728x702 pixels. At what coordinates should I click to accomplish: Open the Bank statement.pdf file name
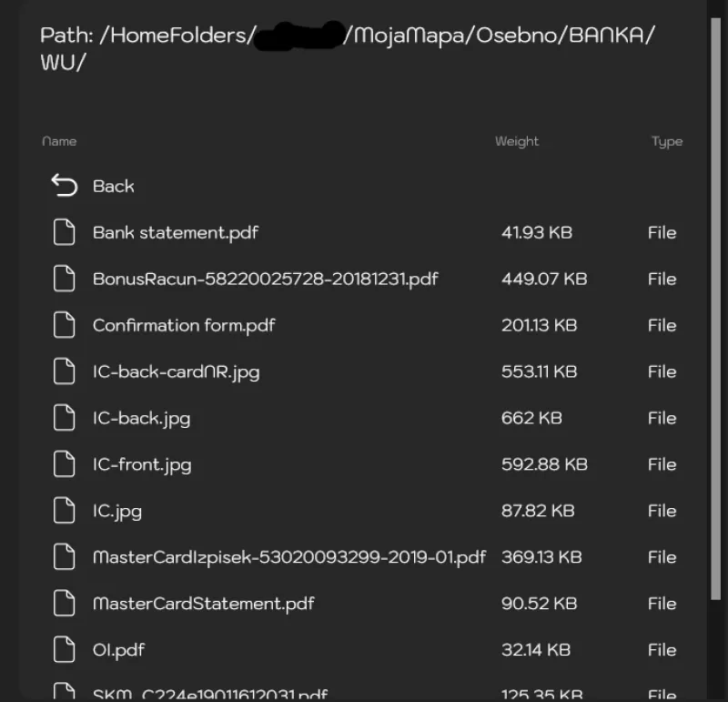(176, 232)
